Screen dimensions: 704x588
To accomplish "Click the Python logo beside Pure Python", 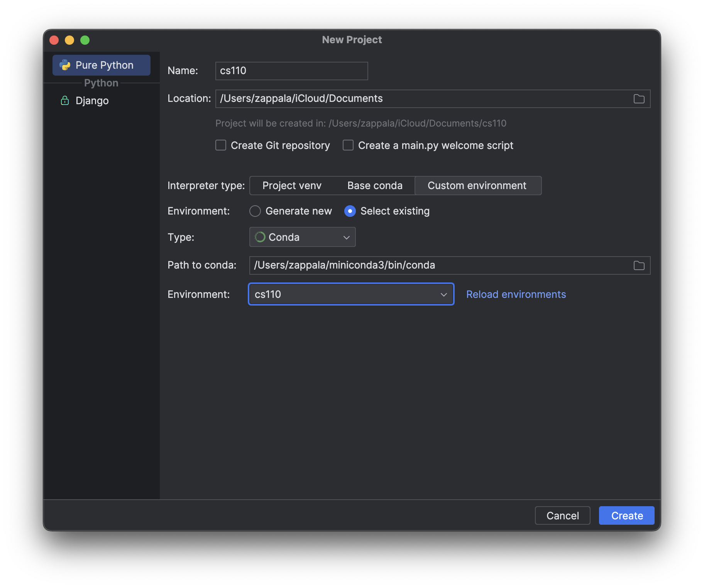I will point(65,65).
